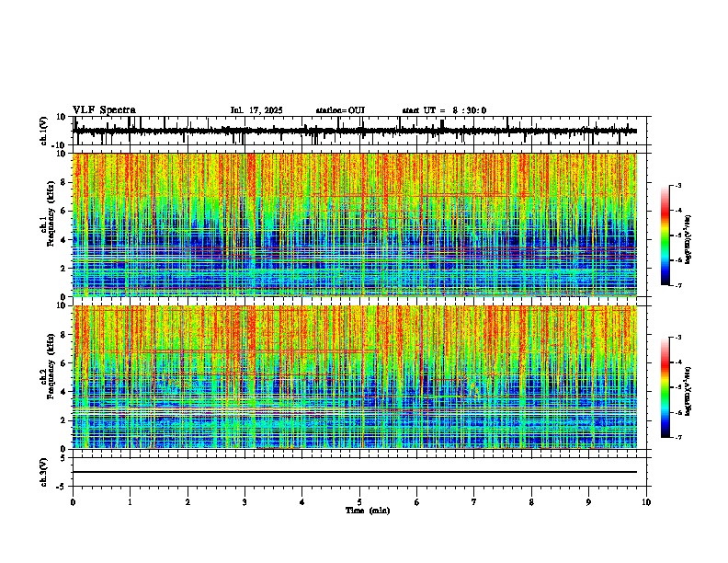Click time axis tick label 0
This screenshot has height=563, width=728.
coord(73,502)
